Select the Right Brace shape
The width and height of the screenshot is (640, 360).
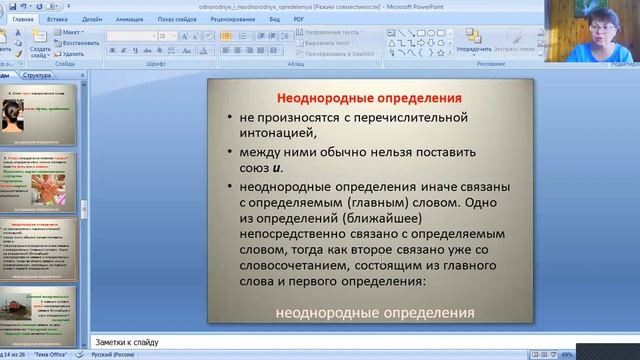coord(431,53)
